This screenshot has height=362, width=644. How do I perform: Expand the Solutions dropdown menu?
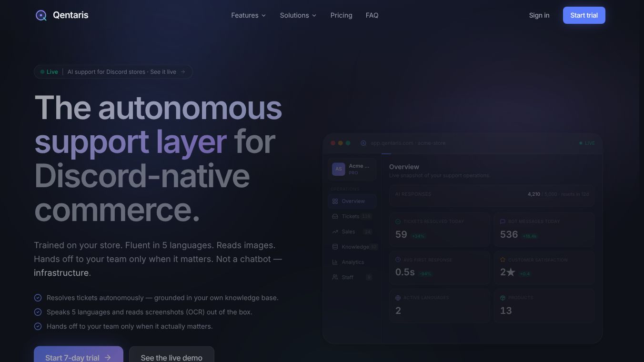[298, 15]
